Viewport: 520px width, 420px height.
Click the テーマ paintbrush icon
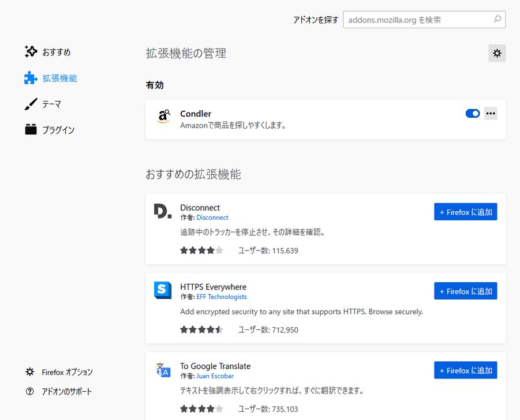click(x=31, y=104)
